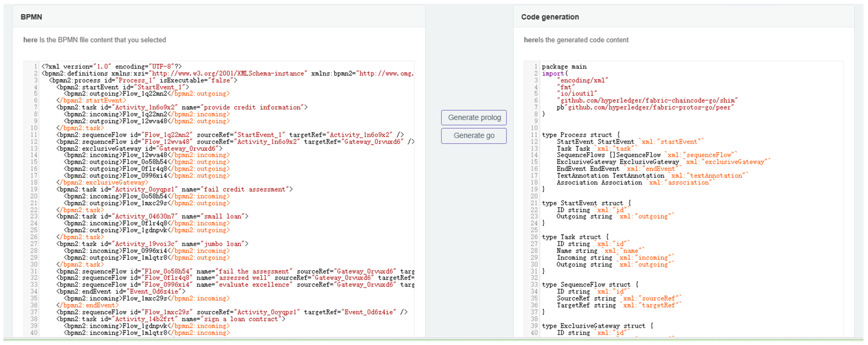Image resolution: width=868 pixels, height=345 pixels.
Task: Click the generated code content description text
Action: (576, 40)
